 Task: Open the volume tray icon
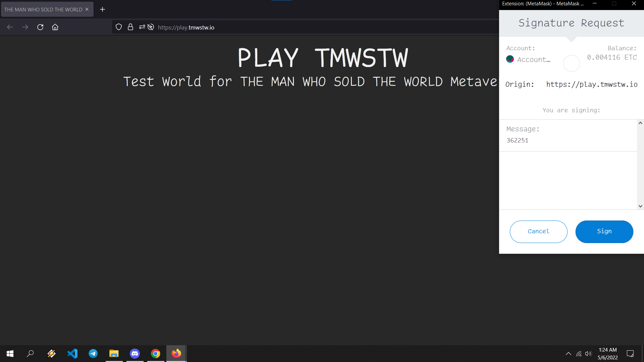click(588, 354)
